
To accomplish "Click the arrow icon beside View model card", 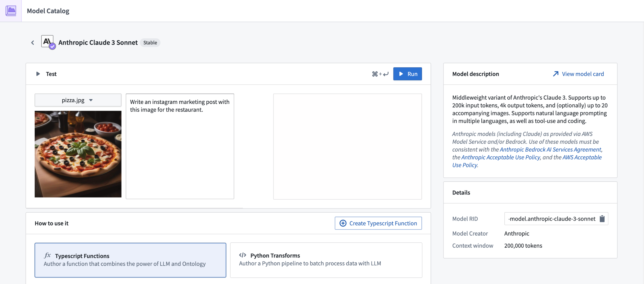I will point(556,74).
